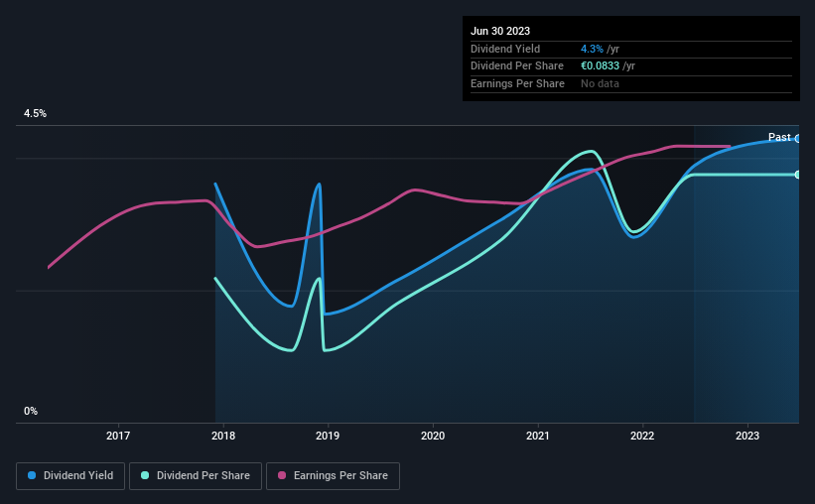Click the pink Earnings Per Share legend dot
The width and height of the screenshot is (815, 504).
pos(282,475)
